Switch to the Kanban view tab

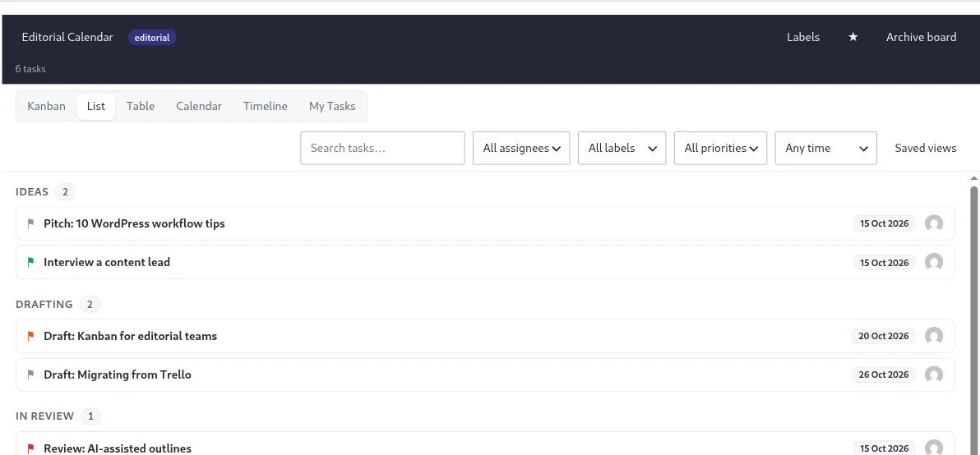pos(46,106)
